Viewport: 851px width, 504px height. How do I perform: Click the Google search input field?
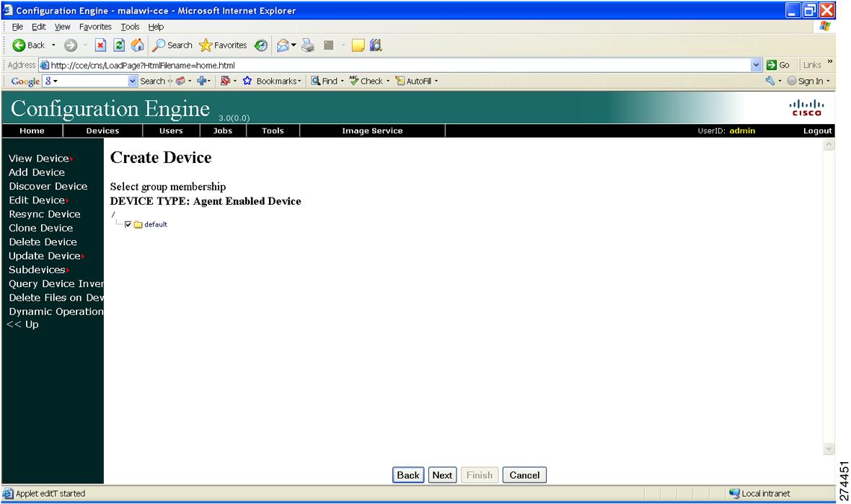coord(85,81)
